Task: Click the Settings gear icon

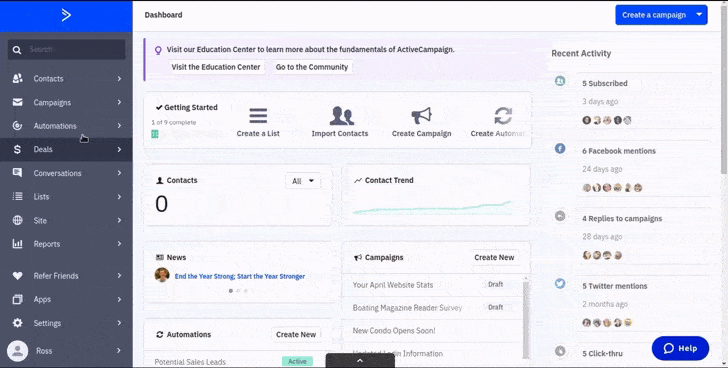Action: (18, 323)
